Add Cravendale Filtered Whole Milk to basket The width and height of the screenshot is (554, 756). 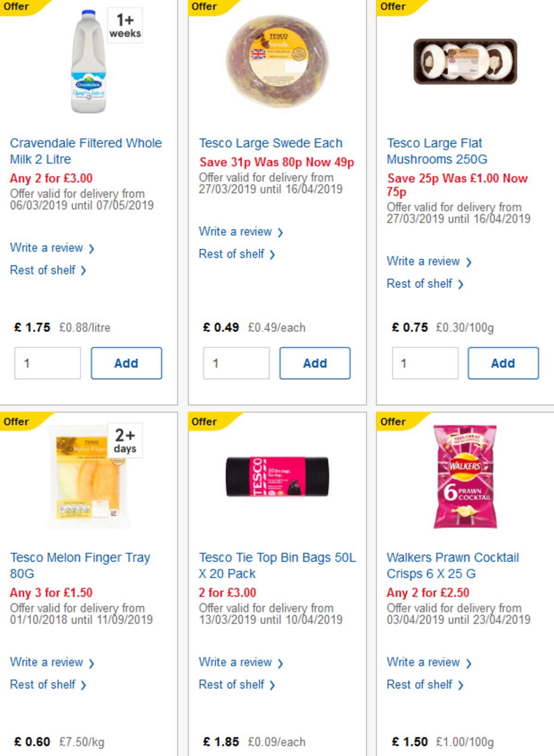tap(126, 363)
